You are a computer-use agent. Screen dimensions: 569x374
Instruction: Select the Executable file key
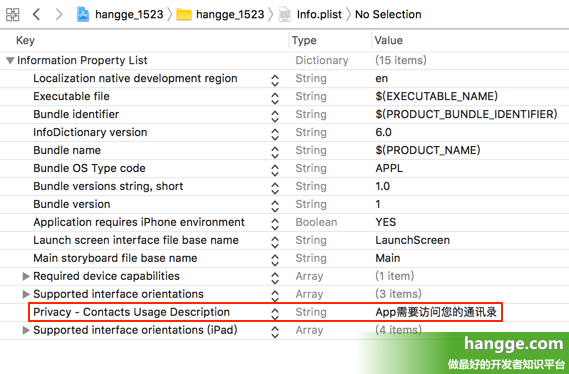pyautogui.click(x=71, y=96)
